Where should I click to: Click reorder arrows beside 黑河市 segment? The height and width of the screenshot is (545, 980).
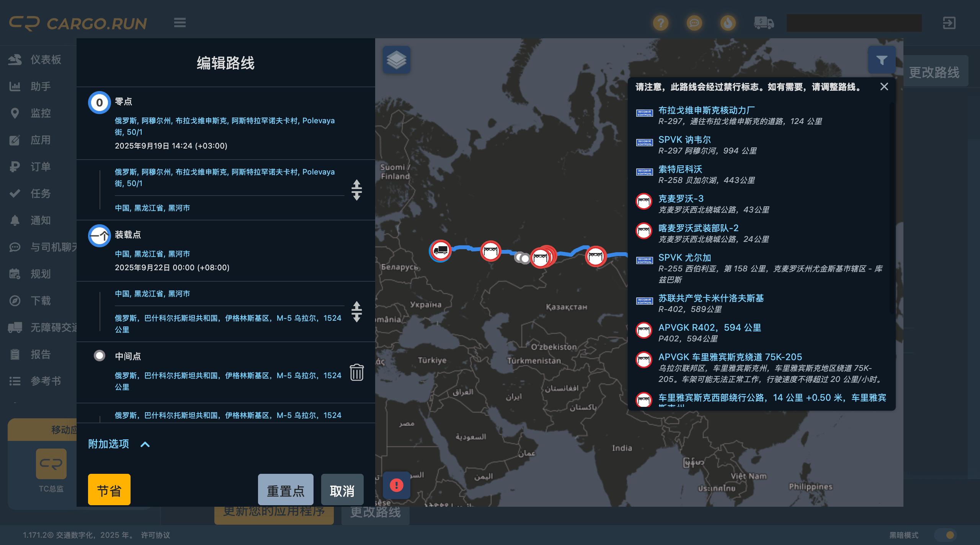(x=356, y=190)
